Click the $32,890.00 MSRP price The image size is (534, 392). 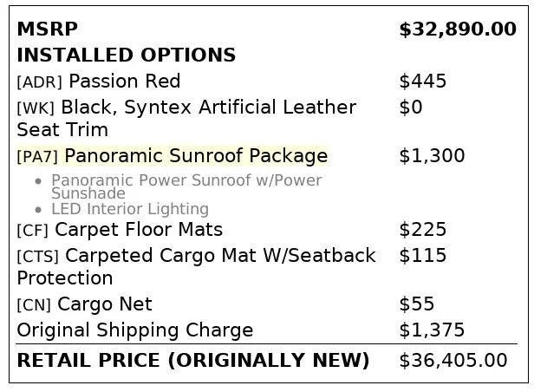click(457, 29)
